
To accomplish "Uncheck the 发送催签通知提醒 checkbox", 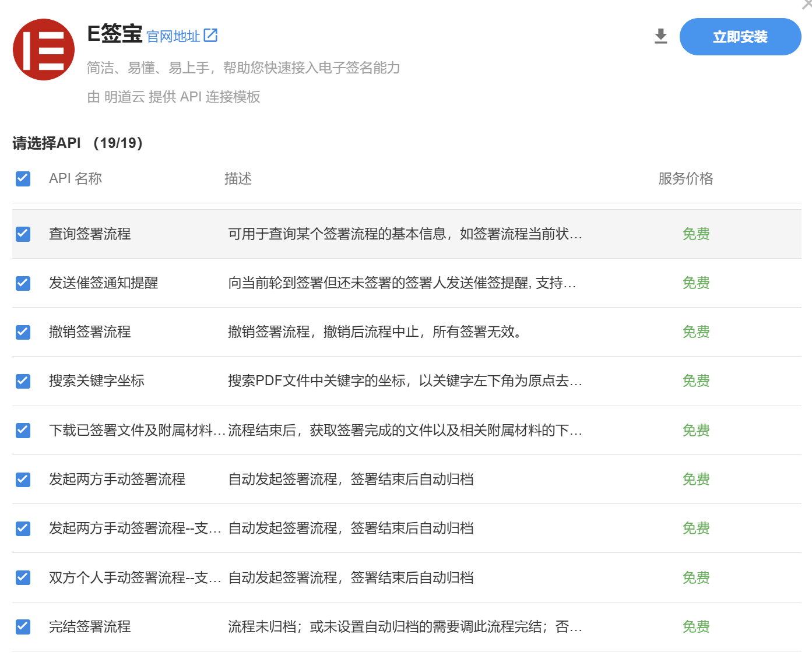I will [x=23, y=283].
